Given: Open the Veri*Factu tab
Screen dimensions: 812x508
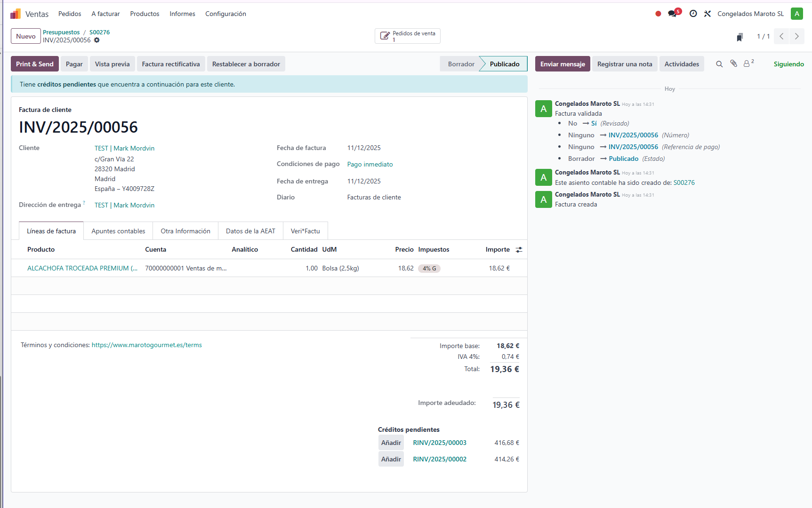Looking at the screenshot, I should point(305,231).
